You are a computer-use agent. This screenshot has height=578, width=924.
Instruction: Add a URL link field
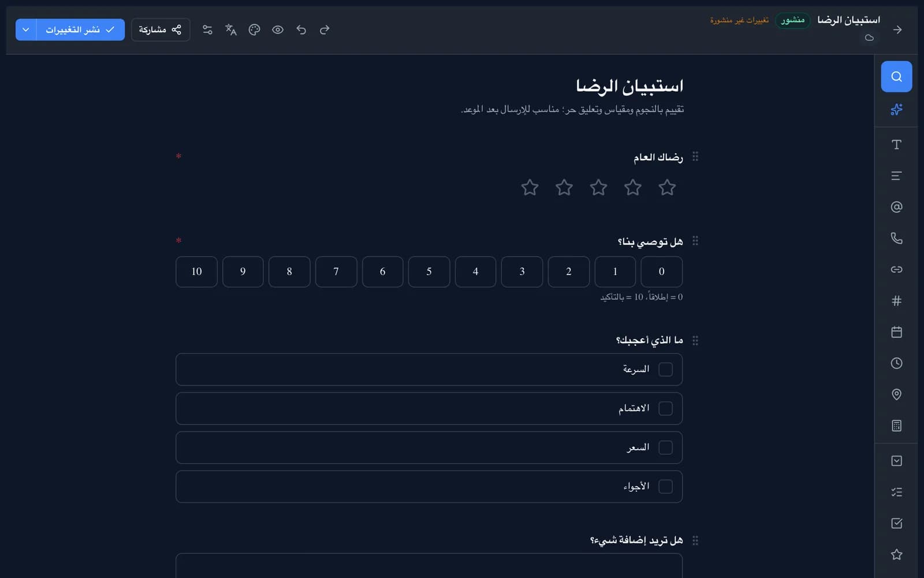(896, 269)
